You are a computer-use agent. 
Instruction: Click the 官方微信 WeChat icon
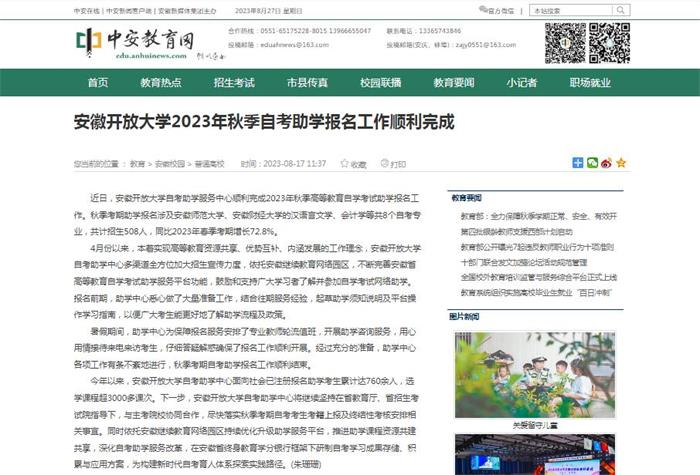click(483, 9)
